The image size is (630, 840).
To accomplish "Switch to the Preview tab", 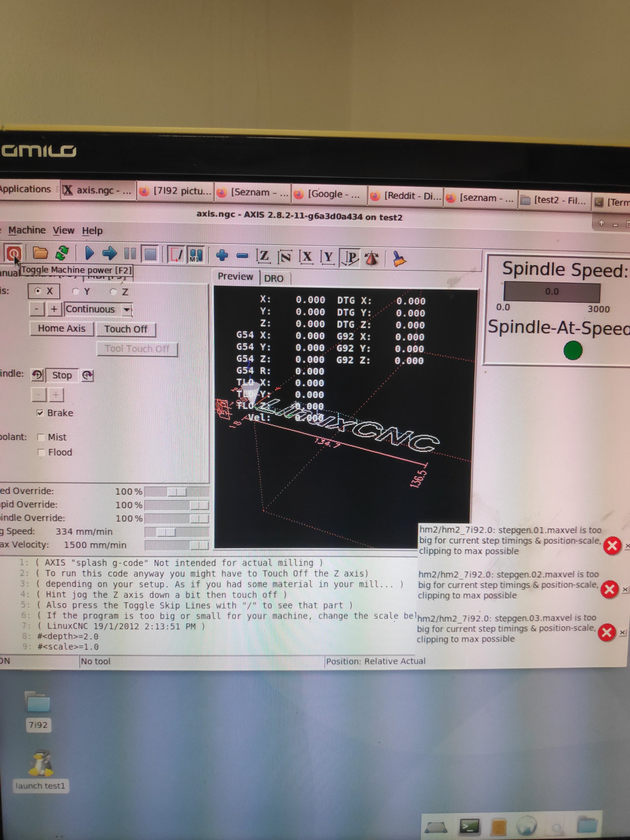I will (x=235, y=276).
